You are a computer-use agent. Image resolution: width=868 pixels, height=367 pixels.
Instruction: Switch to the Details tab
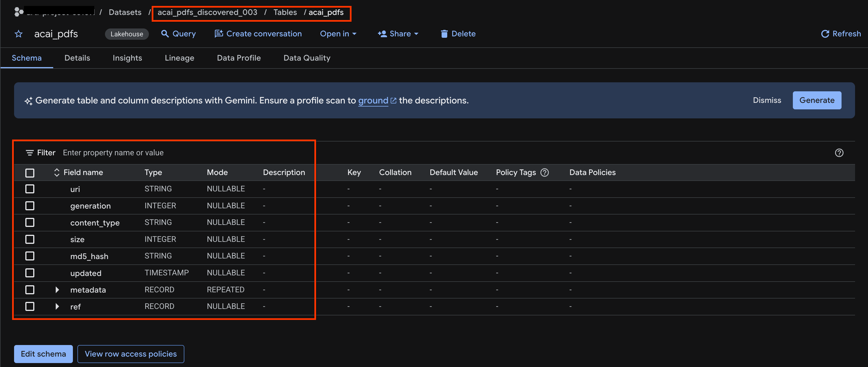click(77, 58)
